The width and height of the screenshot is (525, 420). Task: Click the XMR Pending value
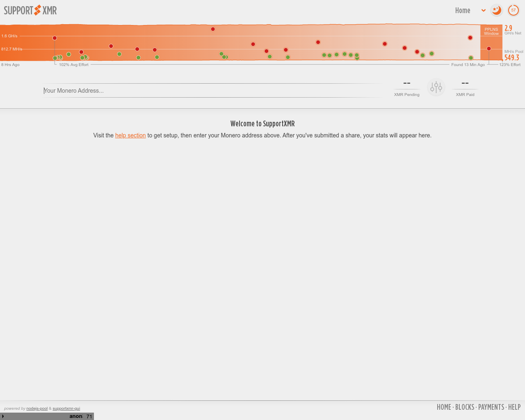tap(406, 83)
